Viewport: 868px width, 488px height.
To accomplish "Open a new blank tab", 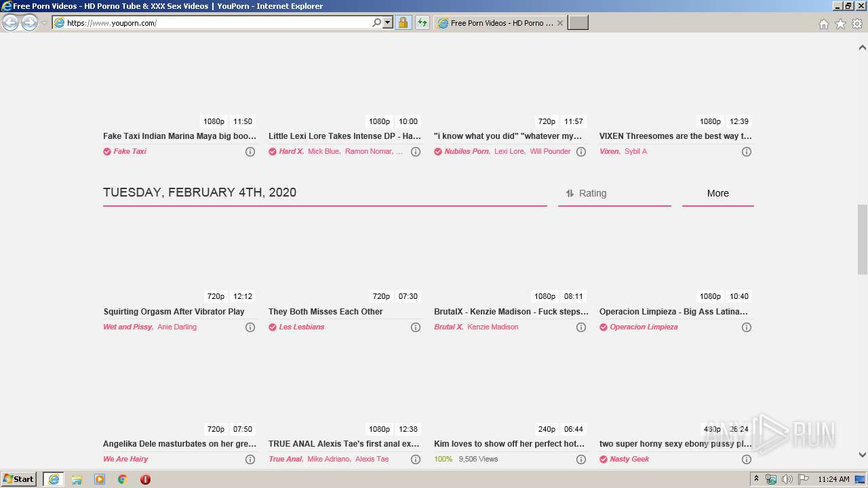I will coord(578,22).
